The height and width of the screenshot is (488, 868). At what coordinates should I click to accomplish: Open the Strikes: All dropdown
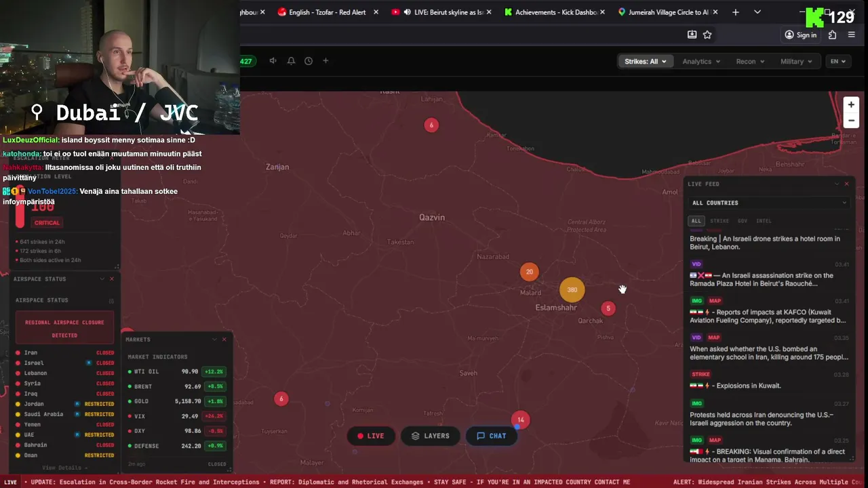645,61
